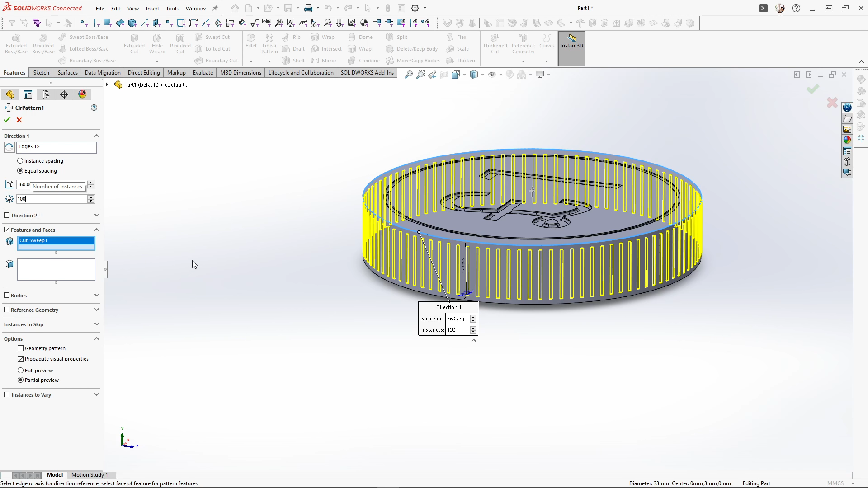Open the Insert menu
Screen dimensions: 868x488
coord(152,8)
